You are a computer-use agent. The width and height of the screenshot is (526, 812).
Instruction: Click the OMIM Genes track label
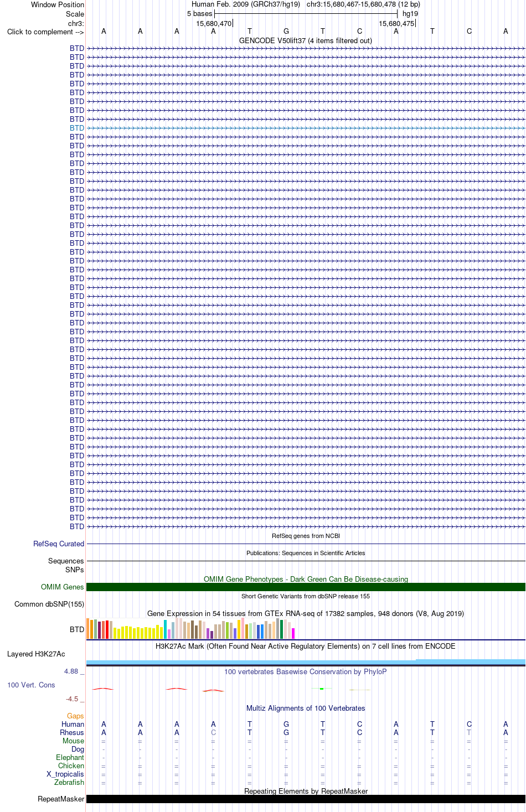click(63, 587)
